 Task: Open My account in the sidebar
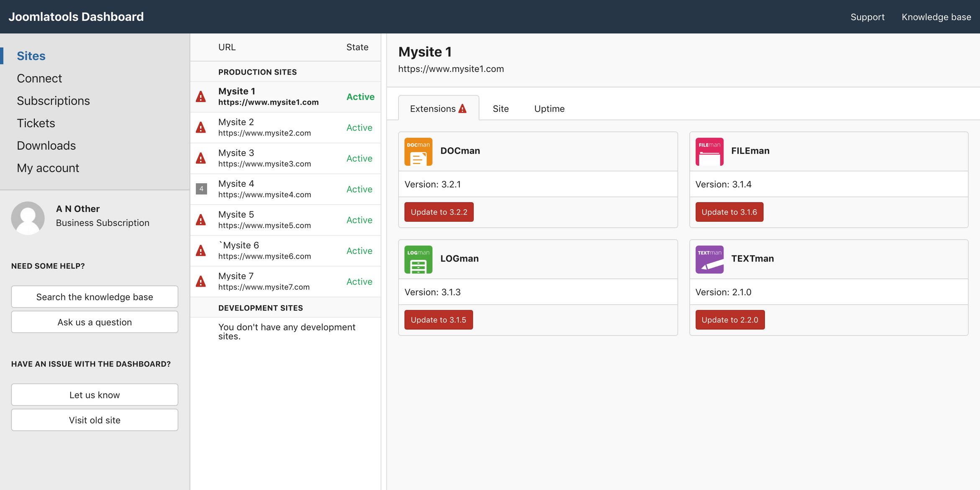click(48, 168)
